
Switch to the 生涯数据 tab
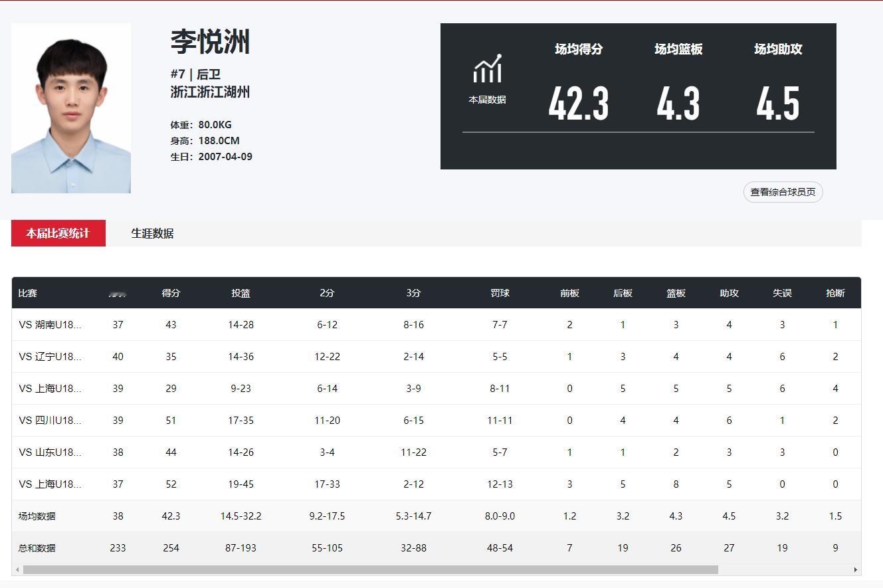[150, 233]
